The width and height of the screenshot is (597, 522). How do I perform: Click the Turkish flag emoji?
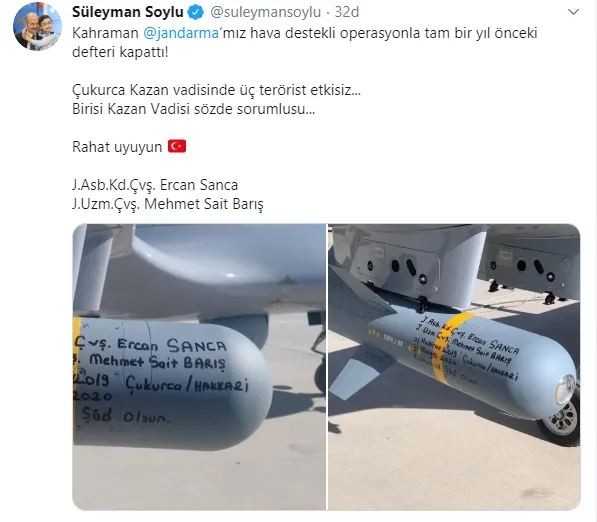click(177, 146)
